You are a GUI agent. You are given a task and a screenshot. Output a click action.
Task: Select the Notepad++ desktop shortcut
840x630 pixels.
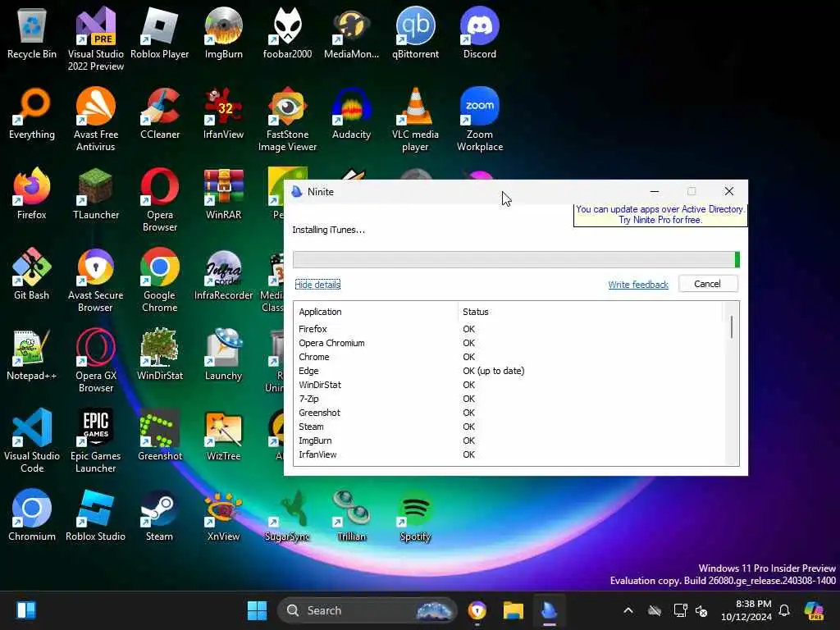pyautogui.click(x=32, y=354)
